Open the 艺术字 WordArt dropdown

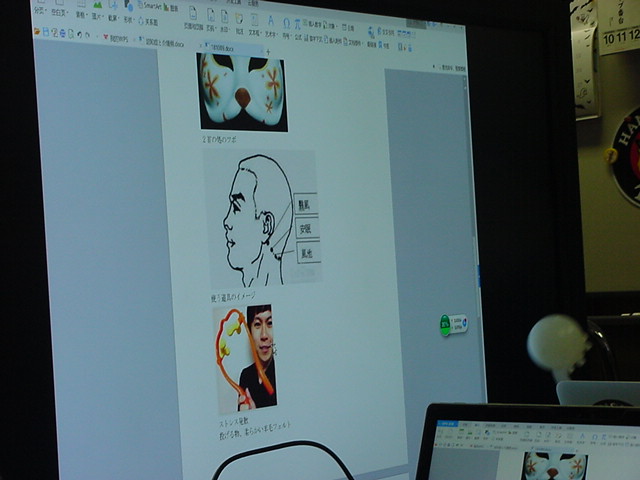(x=271, y=33)
